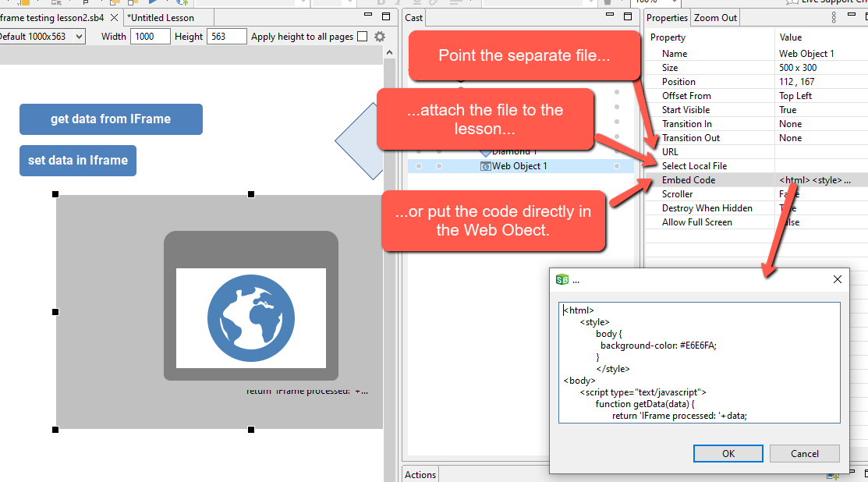Click the Height input field

(x=226, y=37)
